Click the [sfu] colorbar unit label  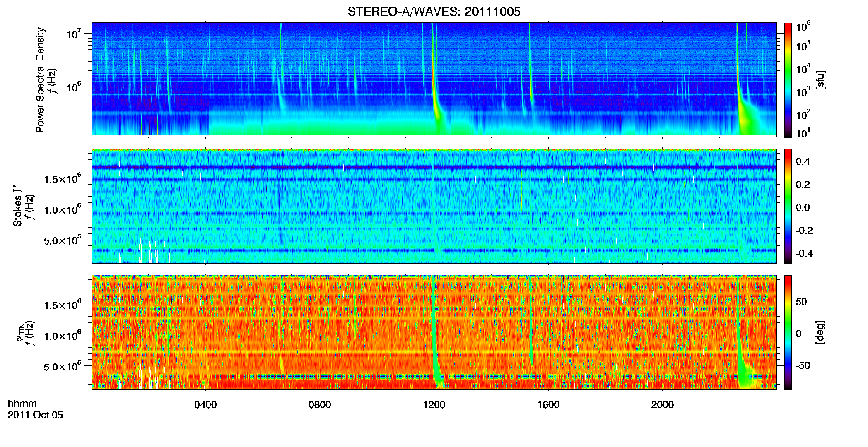tap(820, 80)
